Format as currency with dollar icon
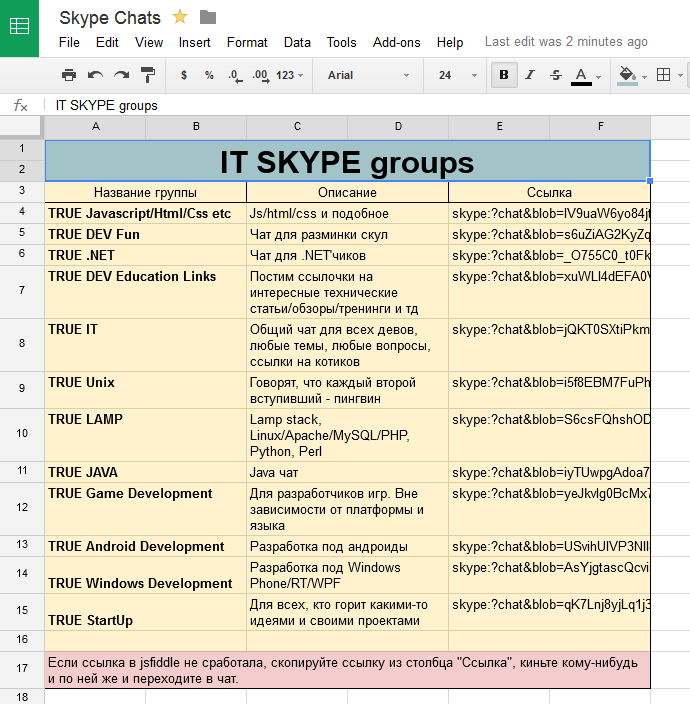Image resolution: width=690 pixels, height=704 pixels. click(183, 75)
